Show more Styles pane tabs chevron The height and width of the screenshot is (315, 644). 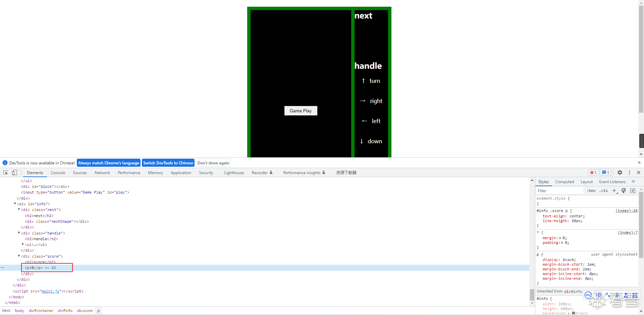click(633, 181)
